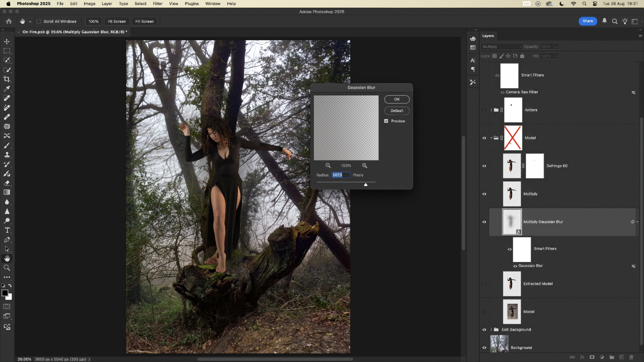Screen dimensions: 644x362
Task: Click the Radius slider handle
Action: click(365, 184)
